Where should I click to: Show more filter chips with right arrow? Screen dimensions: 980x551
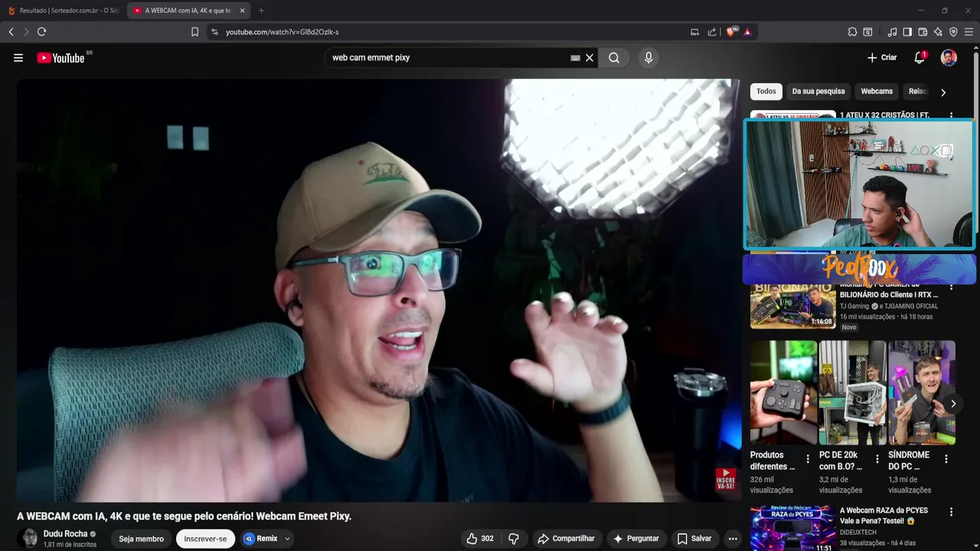[x=943, y=92]
